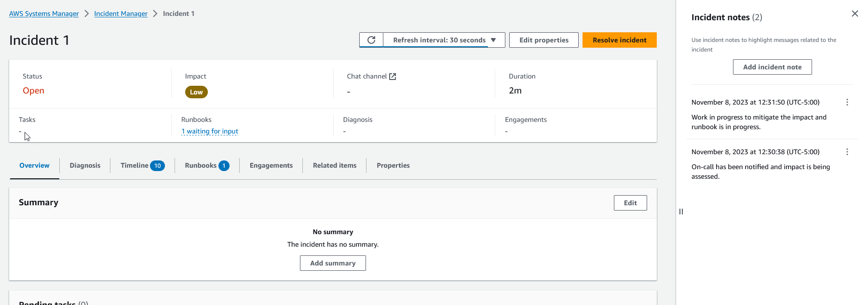Image resolution: width=868 pixels, height=305 pixels.
Task: Click Edit properties button
Action: click(543, 40)
